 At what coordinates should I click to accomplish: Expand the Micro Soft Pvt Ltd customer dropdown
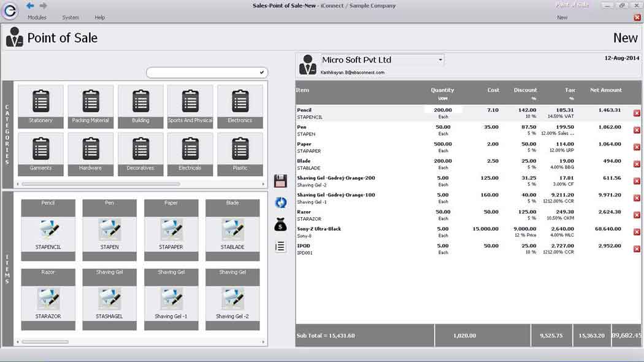click(440, 60)
